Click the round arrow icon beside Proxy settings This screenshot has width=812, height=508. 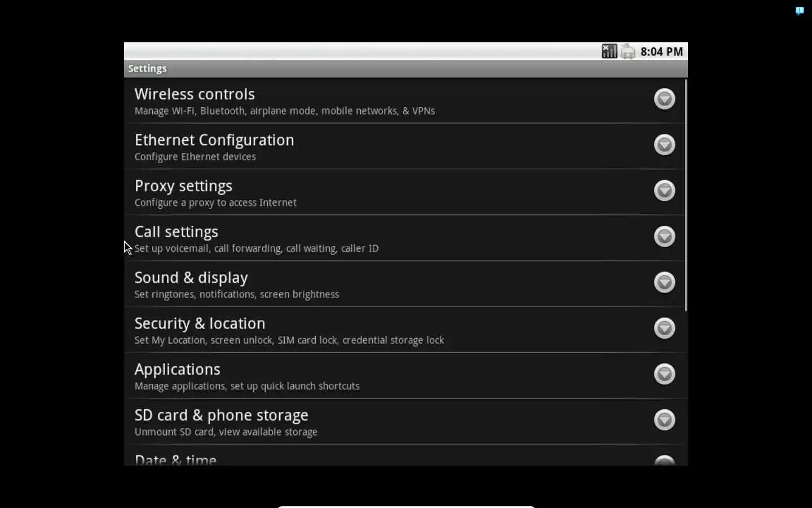click(x=664, y=191)
